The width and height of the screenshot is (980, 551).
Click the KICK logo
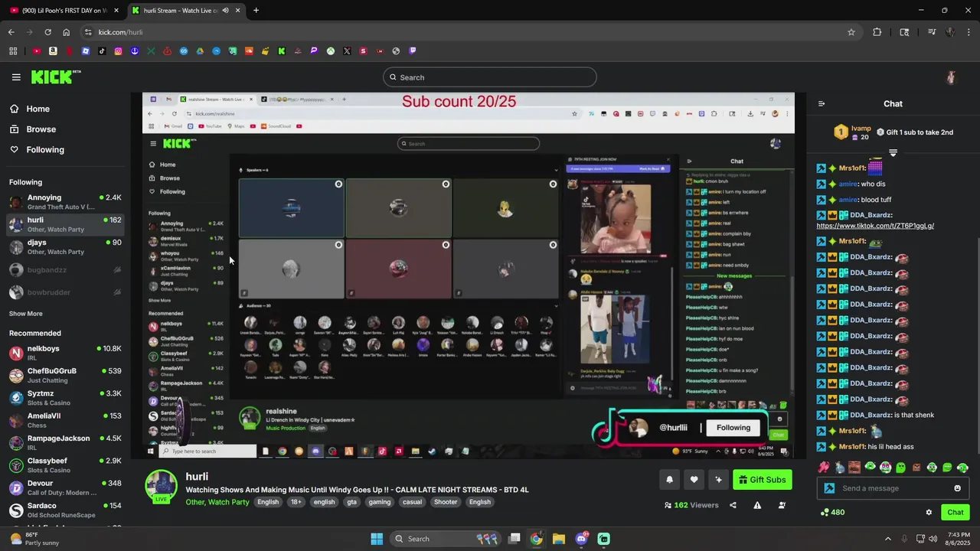coord(55,77)
